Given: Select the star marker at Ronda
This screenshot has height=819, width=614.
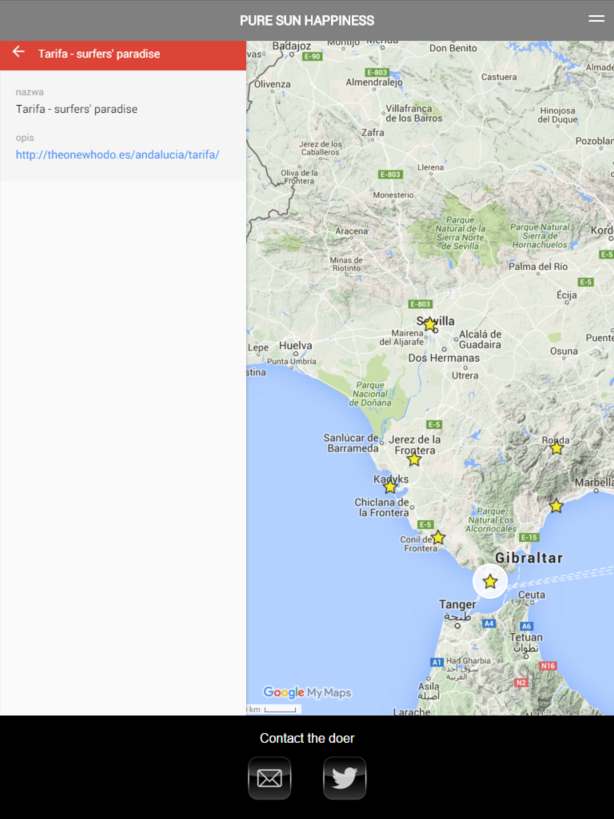Looking at the screenshot, I should [x=557, y=448].
